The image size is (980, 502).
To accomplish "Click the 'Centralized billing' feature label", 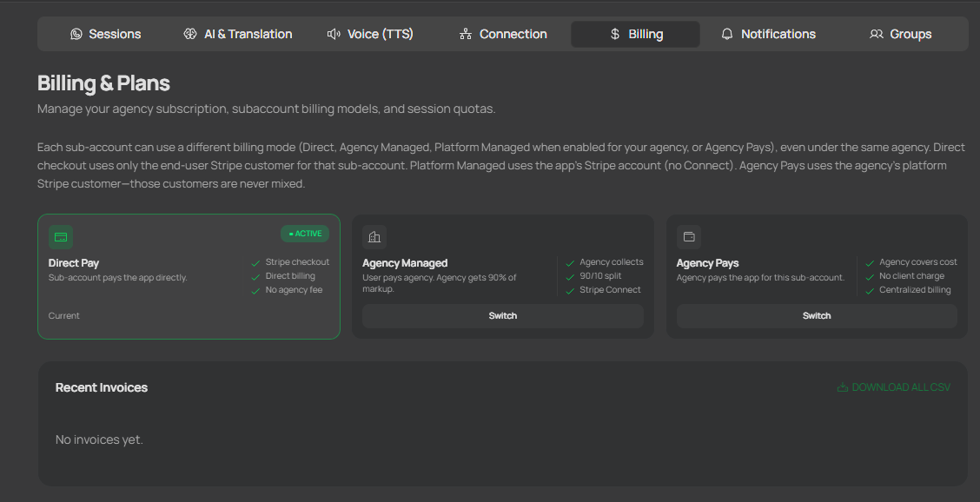I will 915,290.
